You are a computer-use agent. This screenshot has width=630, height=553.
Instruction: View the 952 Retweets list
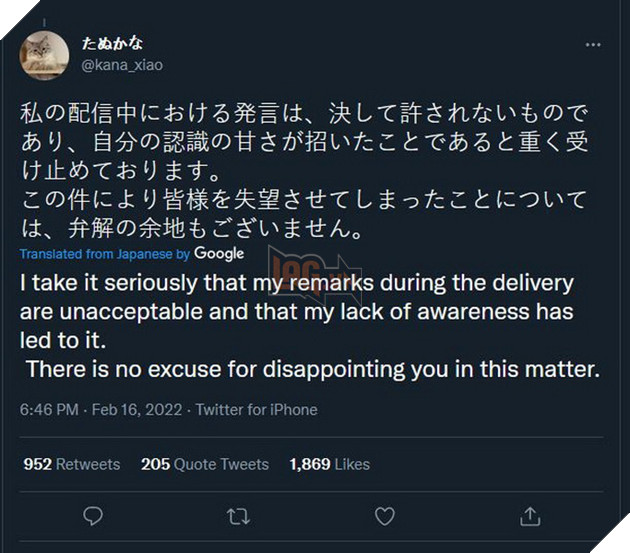coord(71,464)
